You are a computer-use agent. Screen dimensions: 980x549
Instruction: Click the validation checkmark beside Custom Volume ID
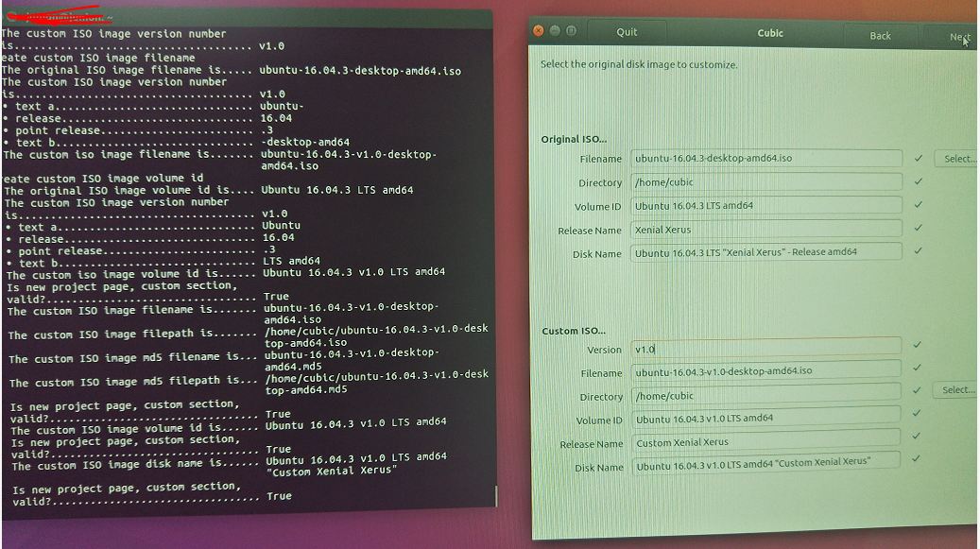pos(918,416)
